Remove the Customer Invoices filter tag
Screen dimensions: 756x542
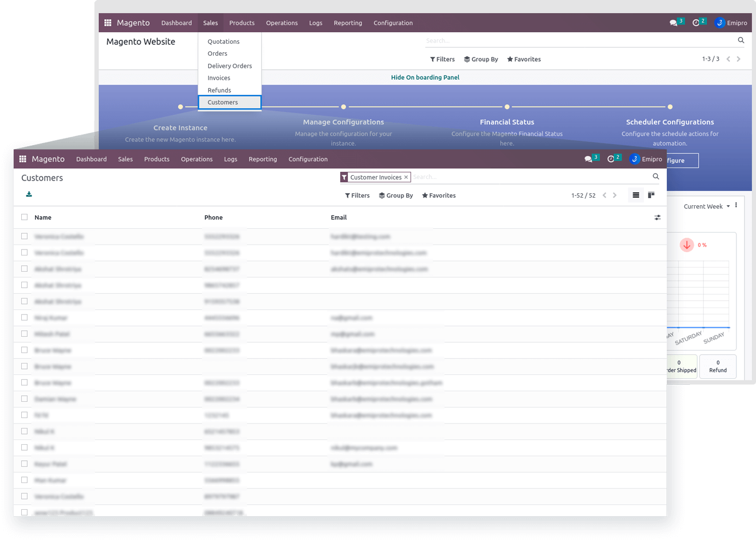point(406,177)
